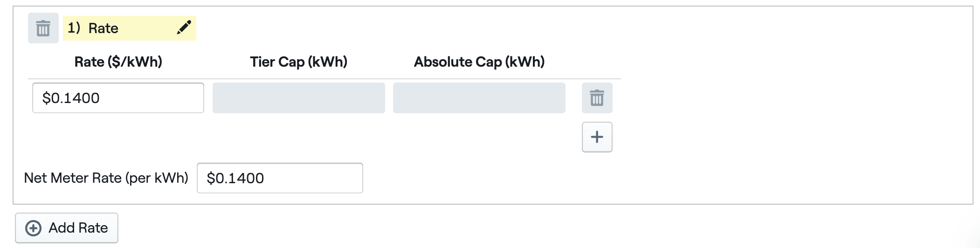This screenshot has height=248, width=980.
Task: Click the blank area below the Rate input
Action: [118, 138]
